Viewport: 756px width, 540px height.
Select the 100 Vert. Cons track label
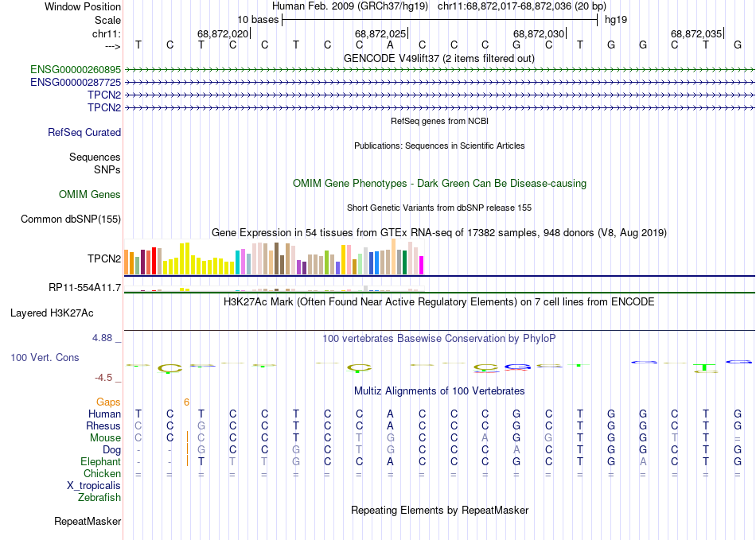click(x=45, y=357)
